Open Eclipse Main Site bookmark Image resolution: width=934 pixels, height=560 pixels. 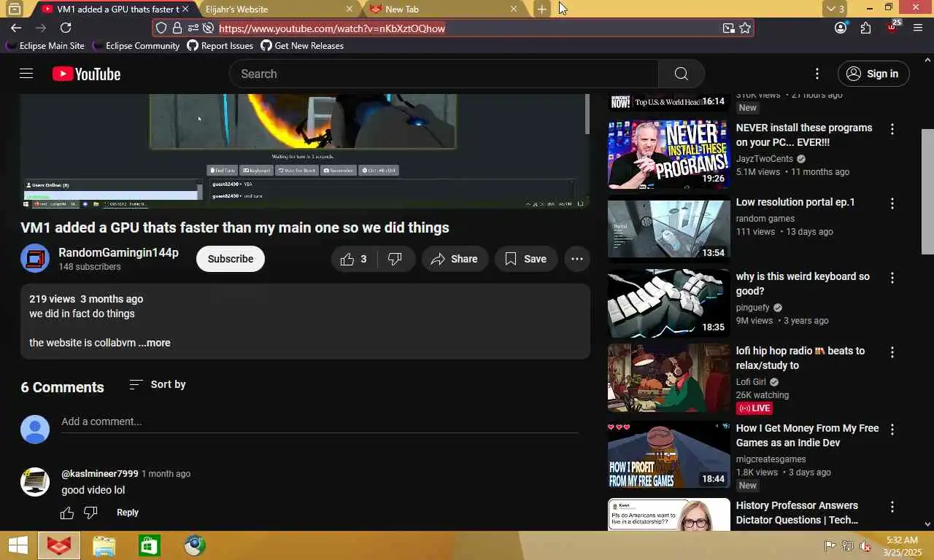tap(45, 46)
